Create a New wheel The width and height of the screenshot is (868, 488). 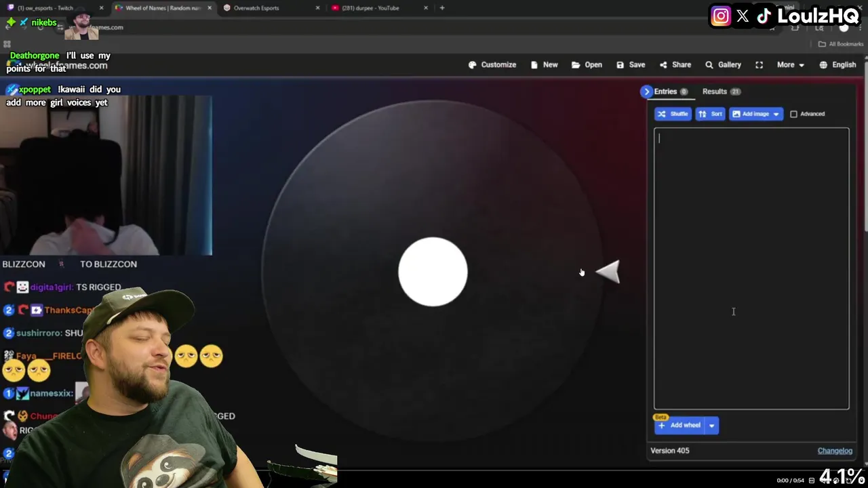545,65
